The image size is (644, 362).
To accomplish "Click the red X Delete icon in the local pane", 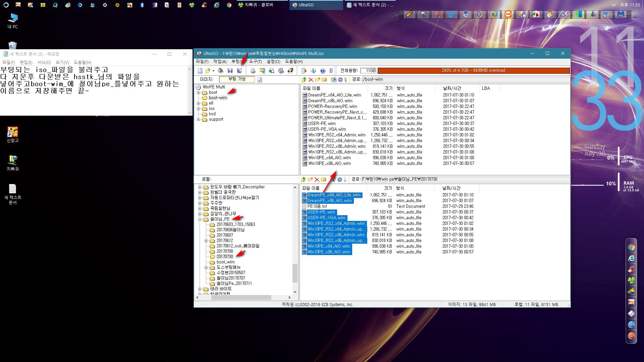I will (x=317, y=180).
